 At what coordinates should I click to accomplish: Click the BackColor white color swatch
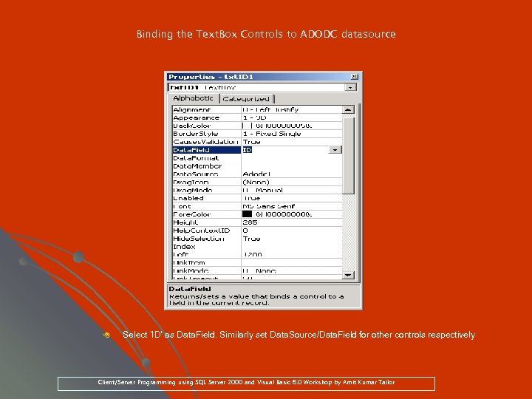tap(247, 126)
